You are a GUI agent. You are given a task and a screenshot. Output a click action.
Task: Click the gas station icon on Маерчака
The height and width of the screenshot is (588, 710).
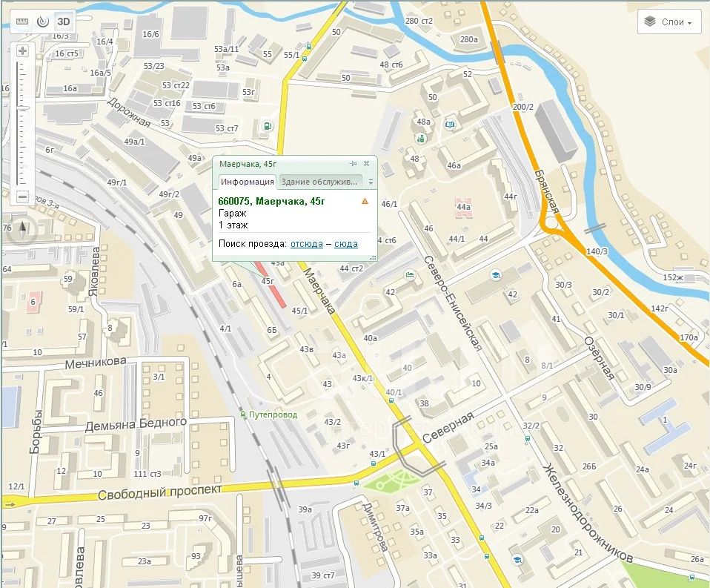pos(268,125)
